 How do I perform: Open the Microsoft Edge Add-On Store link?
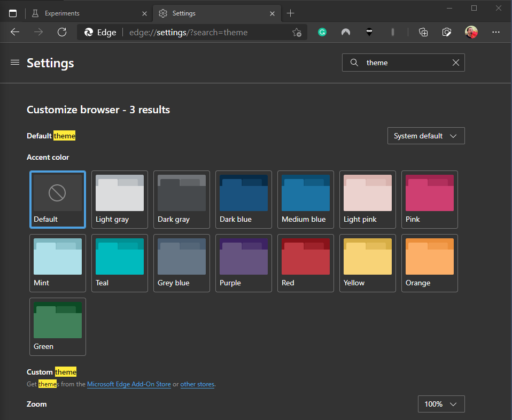click(129, 384)
